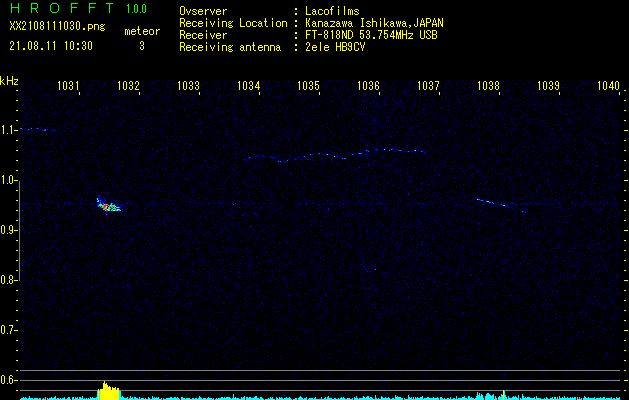The image size is (629, 400).
Task: Click the date 21.08.11 10:30
Action: point(51,46)
